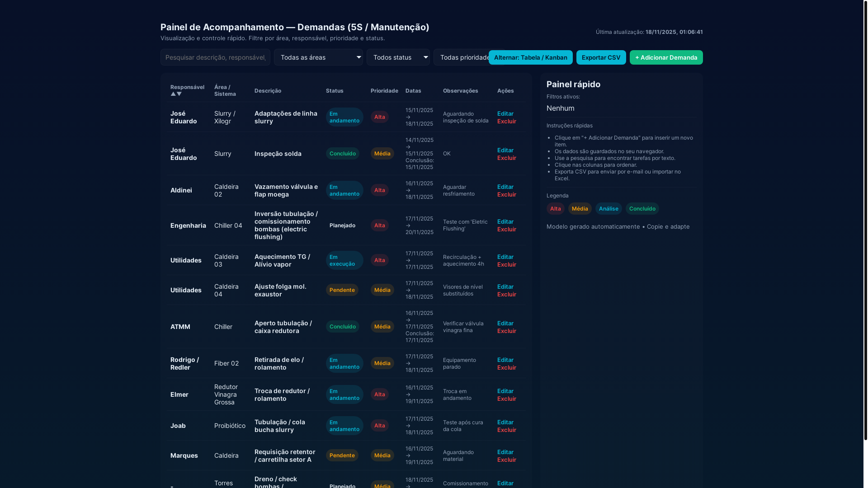Edit the Troca de redutor / rolamento row
868x488 pixels.
(x=505, y=391)
